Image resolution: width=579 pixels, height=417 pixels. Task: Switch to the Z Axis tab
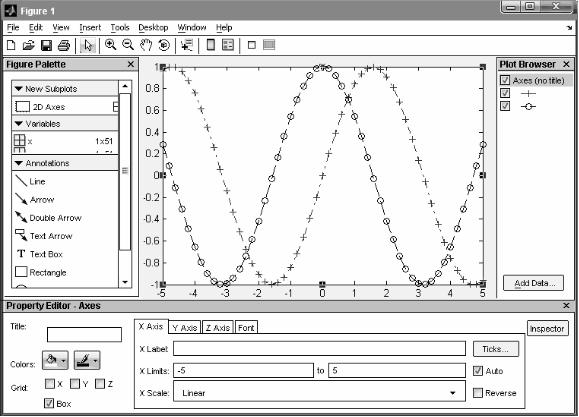(218, 328)
